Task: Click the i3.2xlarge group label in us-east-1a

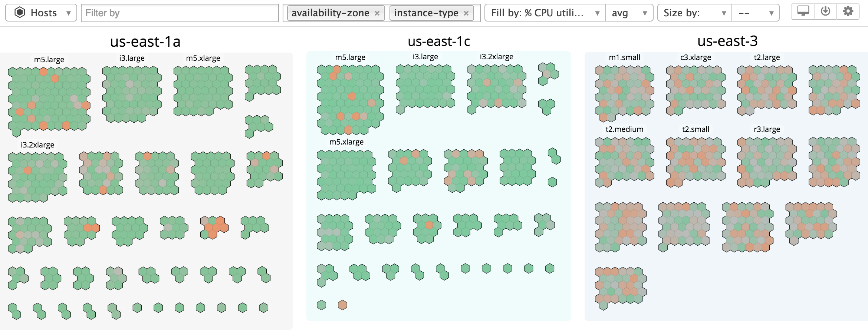Action: coord(37,145)
